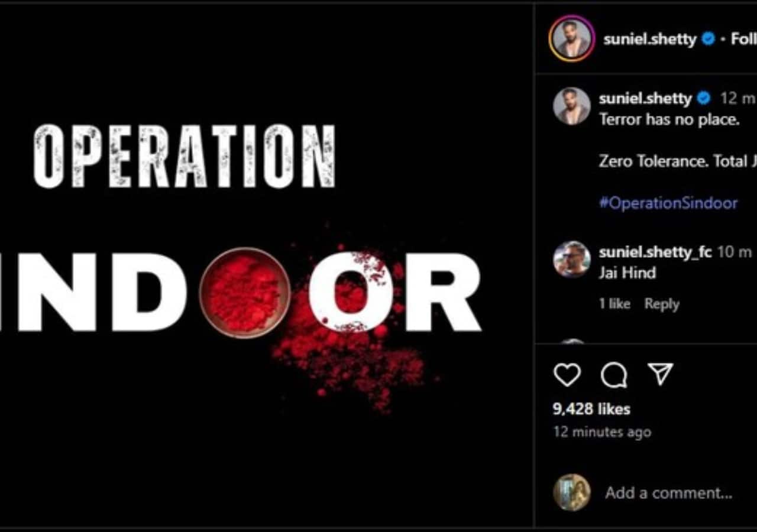Image resolution: width=757 pixels, height=532 pixels.
Task: Like the post with the heart icon
Action: click(x=567, y=375)
